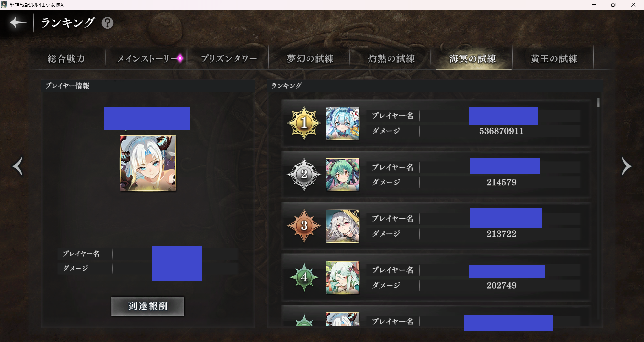Click the green rank 4 medal

[x=304, y=277]
